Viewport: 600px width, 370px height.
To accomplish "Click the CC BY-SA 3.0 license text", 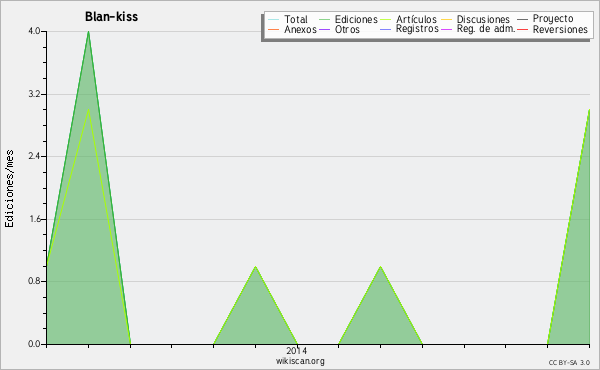I will [569, 362].
